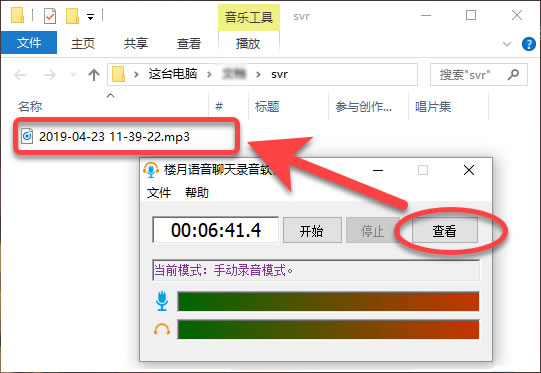Sort by the # column header
This screenshot has height=373, width=541.
coord(219,106)
